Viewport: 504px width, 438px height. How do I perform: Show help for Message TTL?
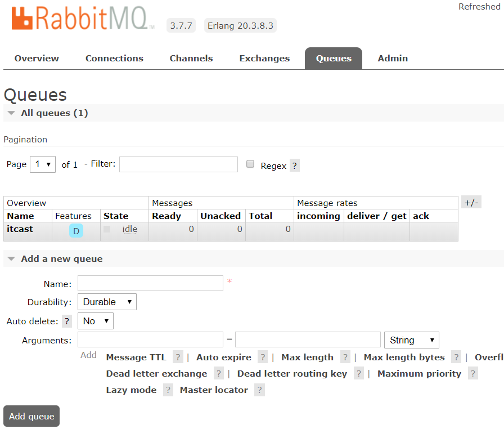pos(178,357)
